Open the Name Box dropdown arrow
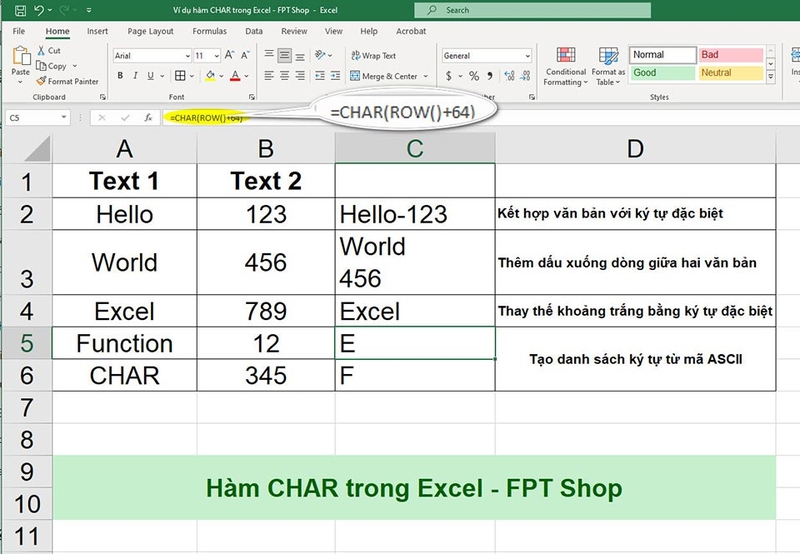Viewport: 800px width, 554px height. coord(64,117)
